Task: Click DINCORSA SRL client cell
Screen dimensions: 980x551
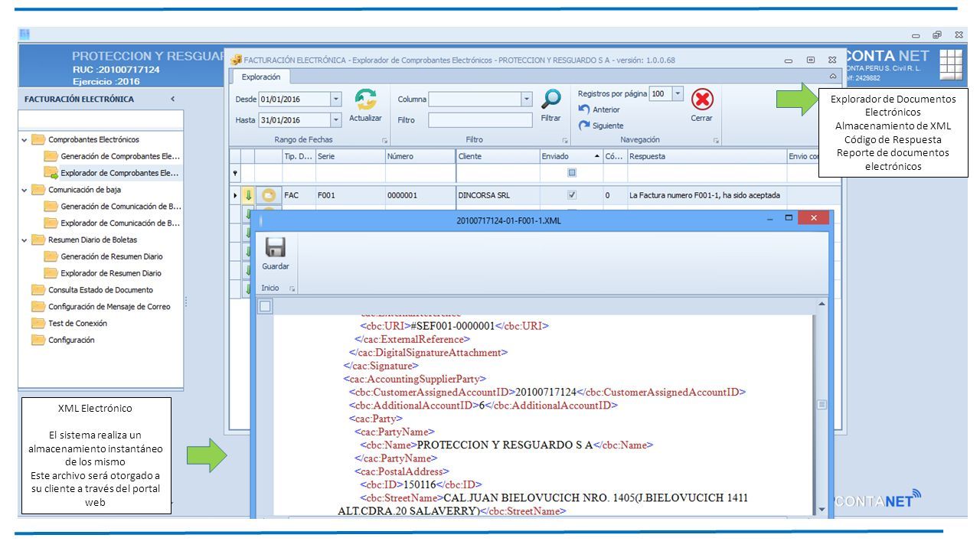Action: [x=497, y=195]
